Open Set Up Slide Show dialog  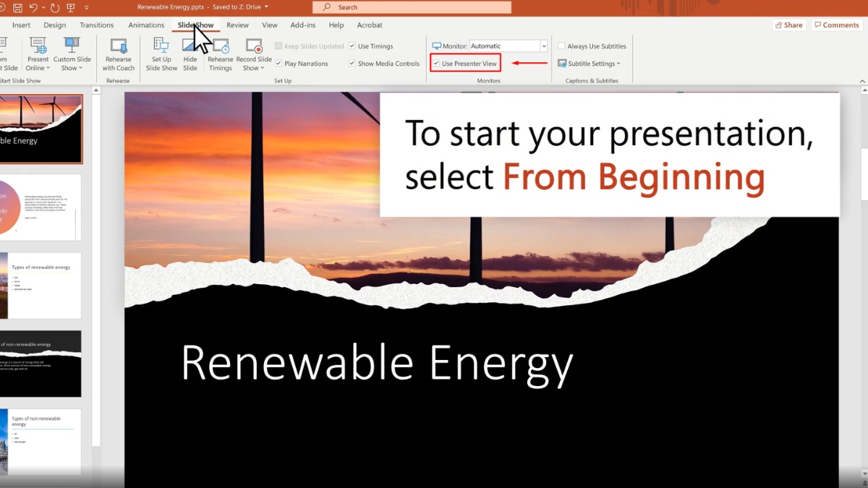click(x=161, y=55)
